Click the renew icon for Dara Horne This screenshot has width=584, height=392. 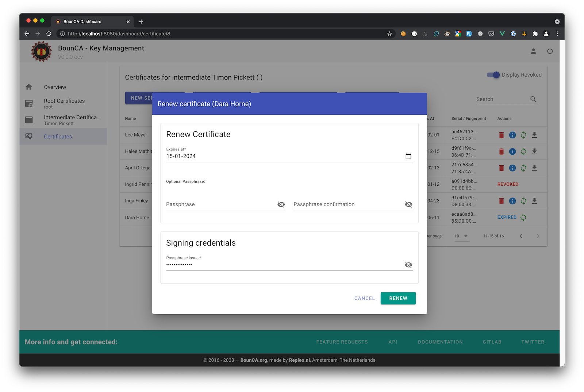pyautogui.click(x=523, y=218)
